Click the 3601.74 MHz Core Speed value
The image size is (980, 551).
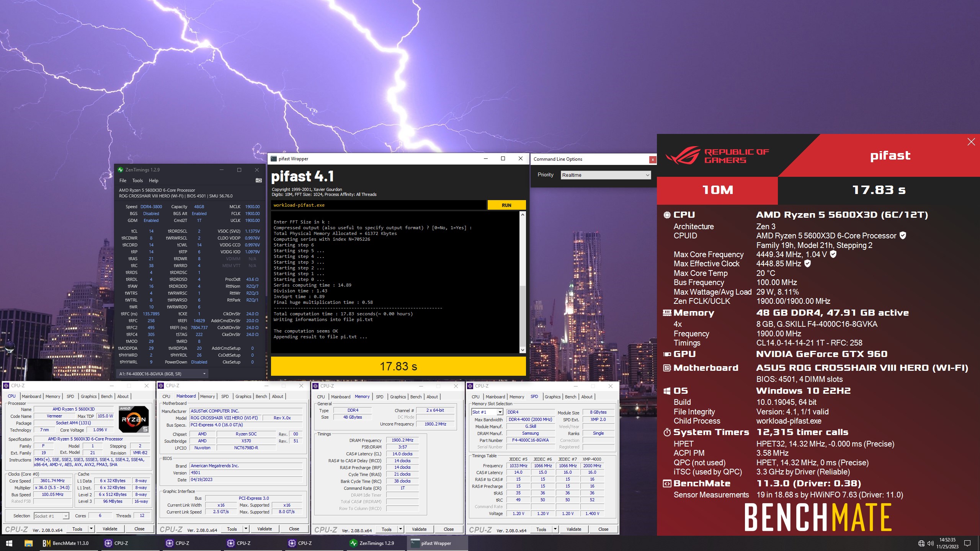pyautogui.click(x=52, y=481)
